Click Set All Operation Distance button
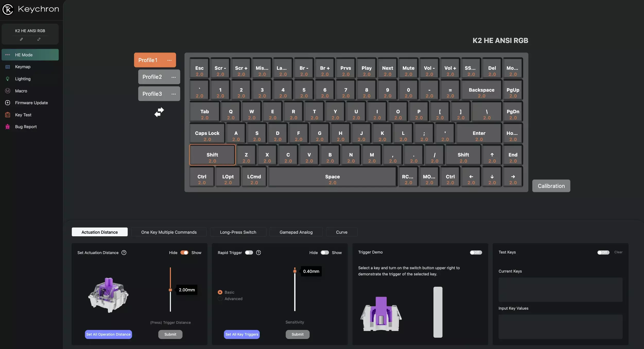644x349 pixels. 108,334
